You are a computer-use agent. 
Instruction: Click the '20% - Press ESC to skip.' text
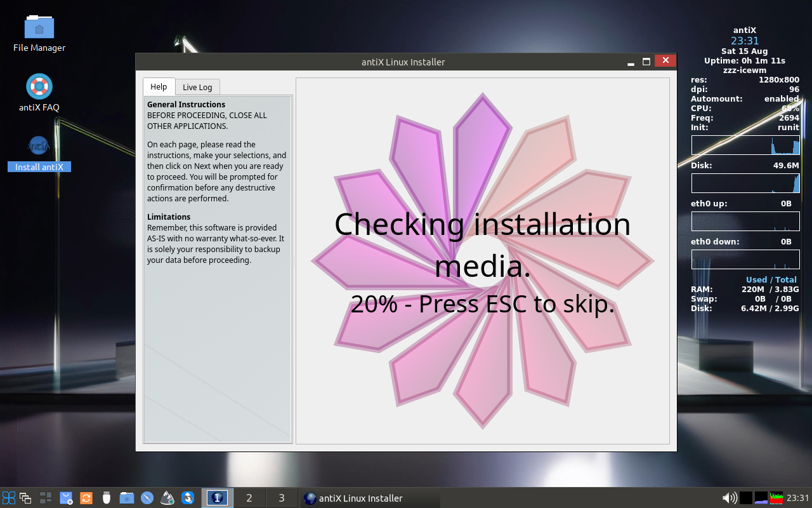tap(482, 304)
